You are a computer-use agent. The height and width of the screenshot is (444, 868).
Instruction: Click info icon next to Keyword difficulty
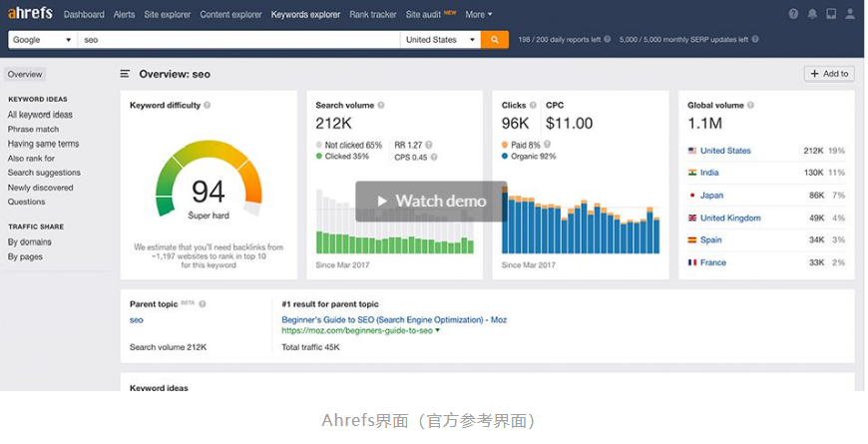208,105
